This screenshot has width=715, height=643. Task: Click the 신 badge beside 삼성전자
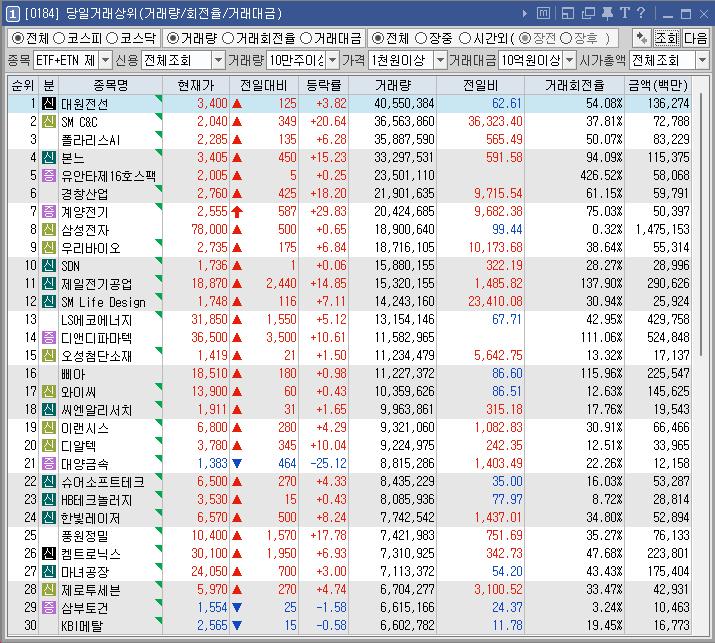coord(48,229)
